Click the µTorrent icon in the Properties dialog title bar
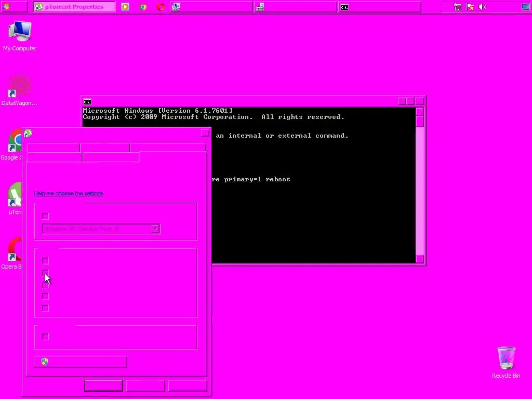 pos(28,134)
